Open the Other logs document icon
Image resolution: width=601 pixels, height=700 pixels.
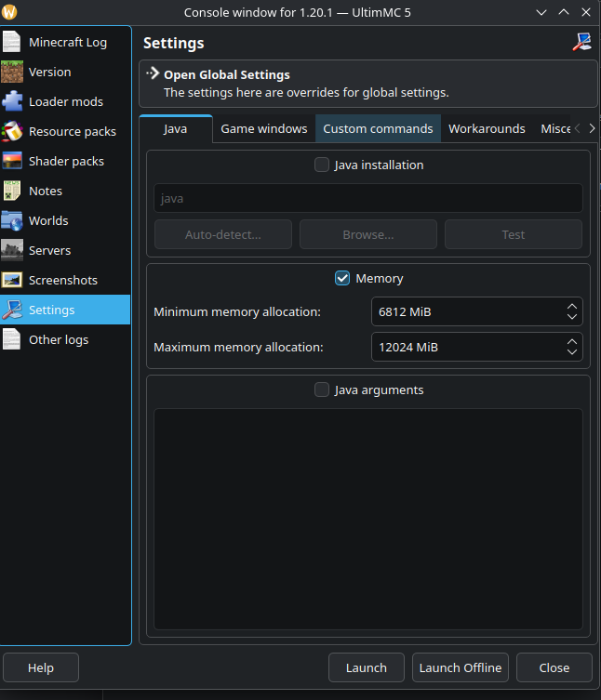pos(11,339)
